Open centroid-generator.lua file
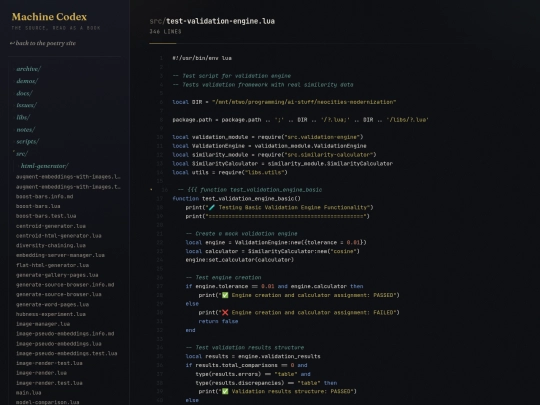 pos(51,226)
